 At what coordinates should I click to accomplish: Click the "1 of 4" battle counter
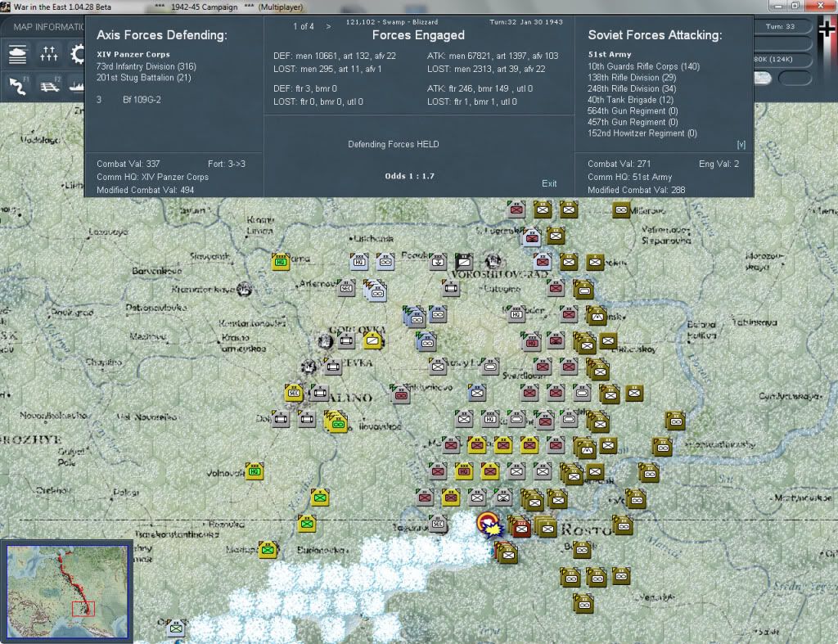303,26
